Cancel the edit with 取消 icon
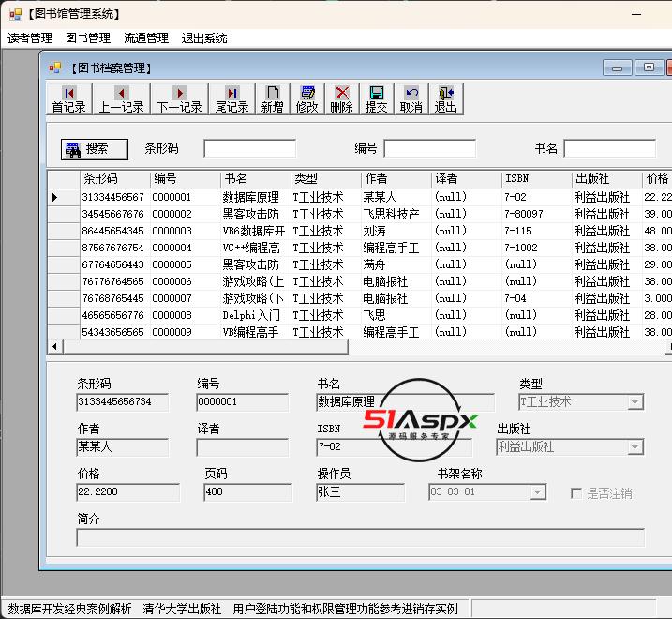This screenshot has width=672, height=619. tap(411, 98)
